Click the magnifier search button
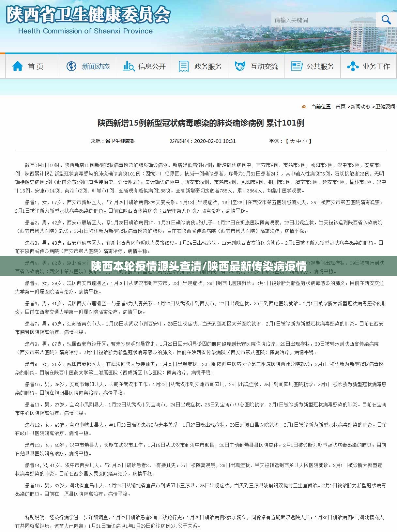The image size is (397, 532). tap(386, 20)
